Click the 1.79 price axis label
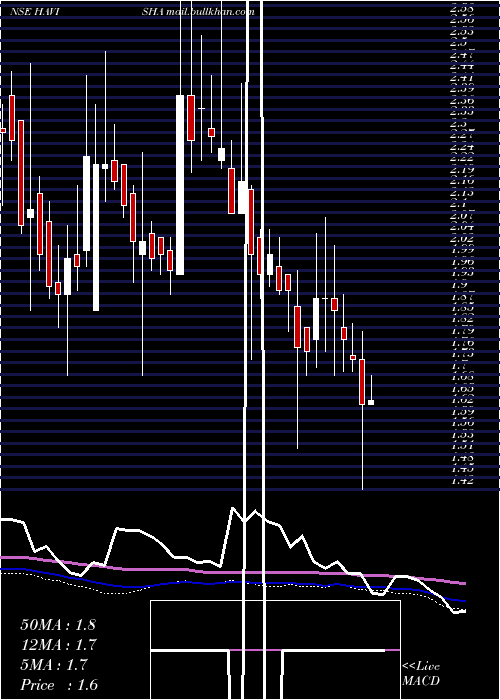Image resolution: width=500 pixels, height=700 pixels. 462,331
